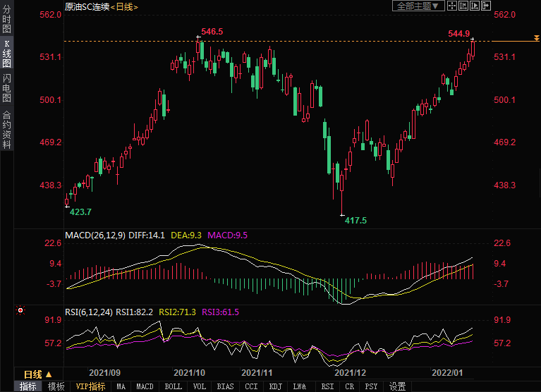541x392 pixels.
Task: Click the rightmost exit-arrow toolbar icon
Action: click(485, 6)
